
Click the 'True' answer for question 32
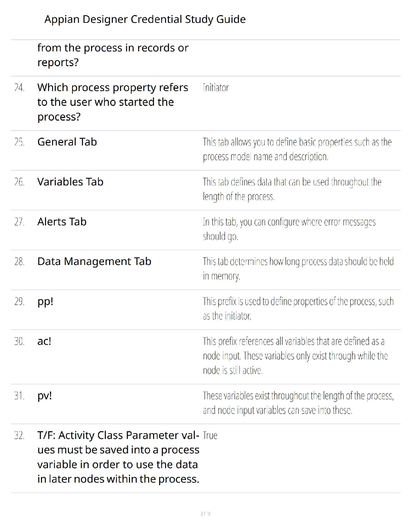(210, 436)
